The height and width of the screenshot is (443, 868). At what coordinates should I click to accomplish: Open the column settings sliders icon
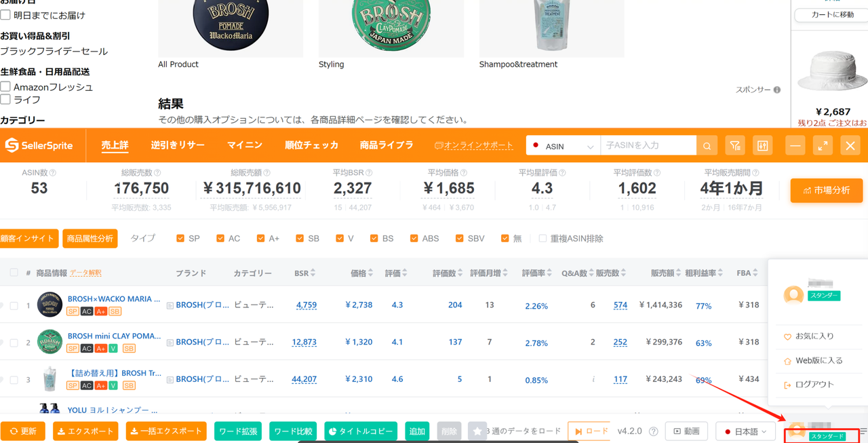click(x=763, y=146)
